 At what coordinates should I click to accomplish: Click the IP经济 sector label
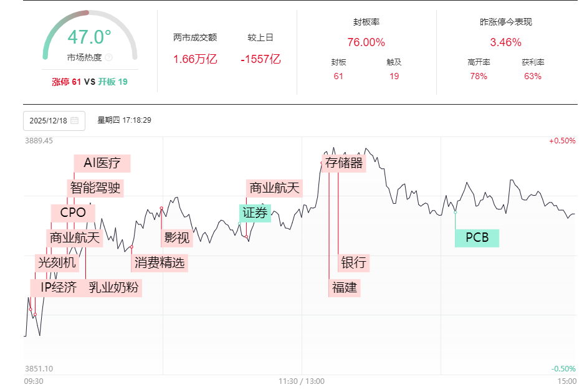click(x=59, y=287)
